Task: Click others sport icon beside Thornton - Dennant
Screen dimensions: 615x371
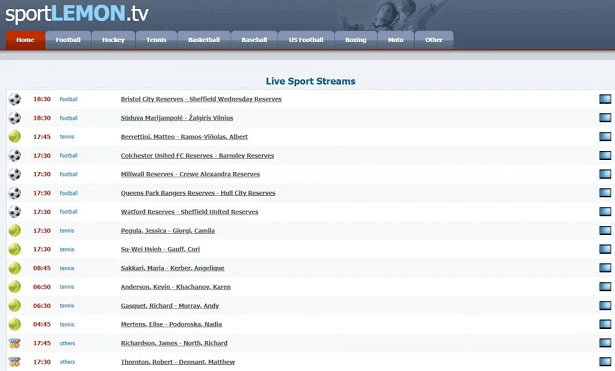Action: coord(15,362)
